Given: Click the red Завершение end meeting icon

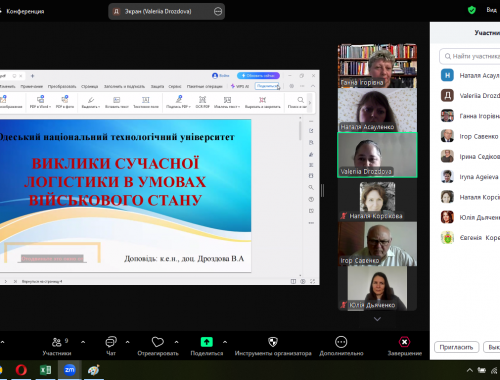Looking at the screenshot, I should pyautogui.click(x=404, y=342).
